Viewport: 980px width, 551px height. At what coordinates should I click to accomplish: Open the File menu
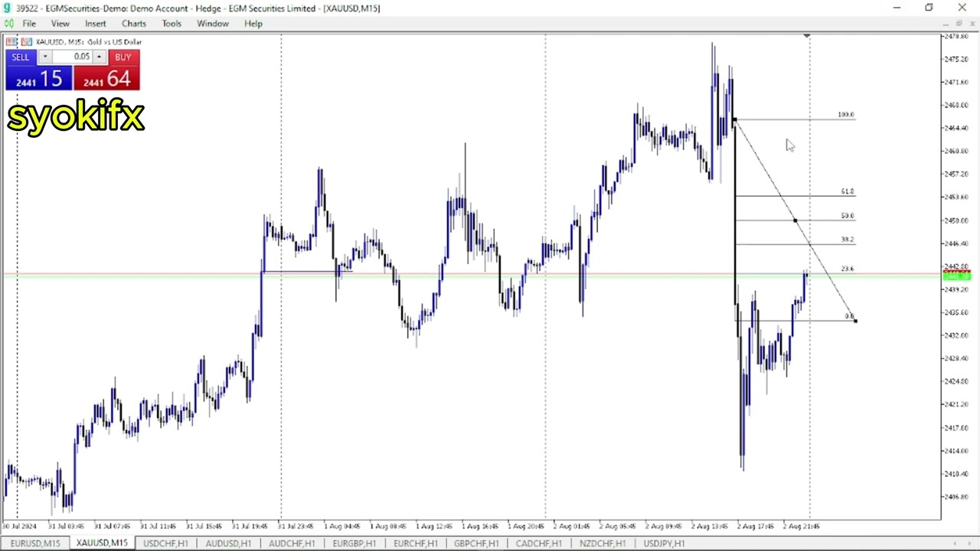(x=29, y=24)
